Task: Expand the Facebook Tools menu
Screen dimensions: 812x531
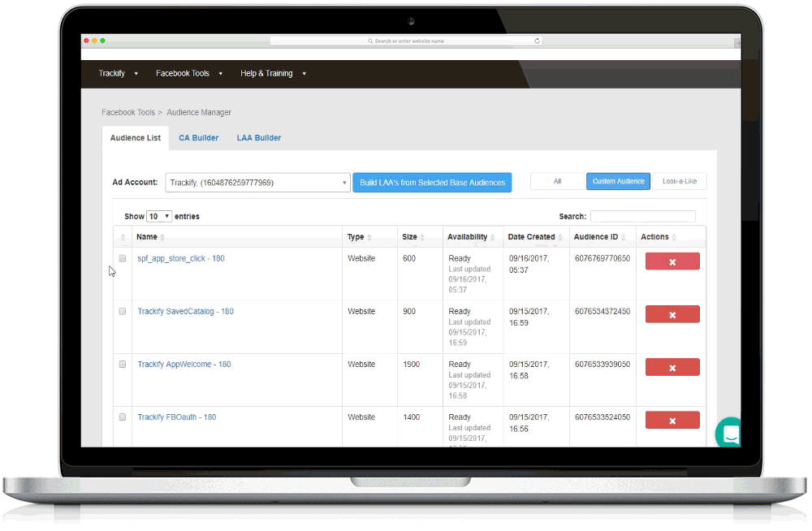Action: (x=189, y=74)
